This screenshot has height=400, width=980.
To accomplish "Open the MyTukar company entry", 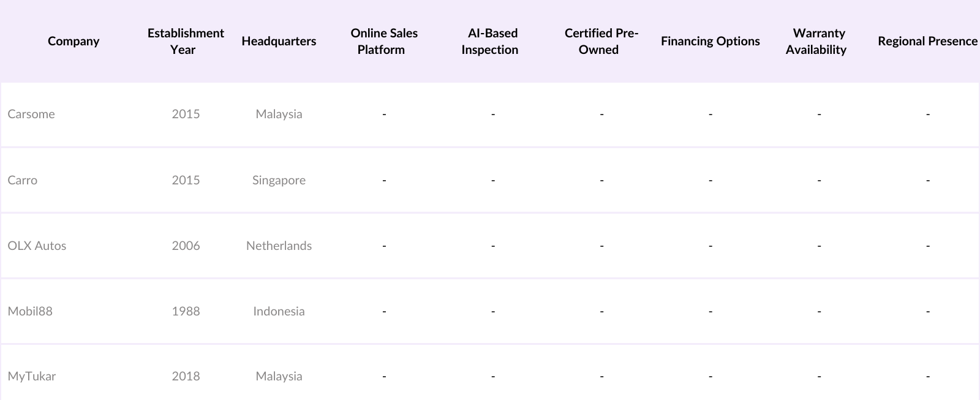I will pyautogui.click(x=32, y=376).
